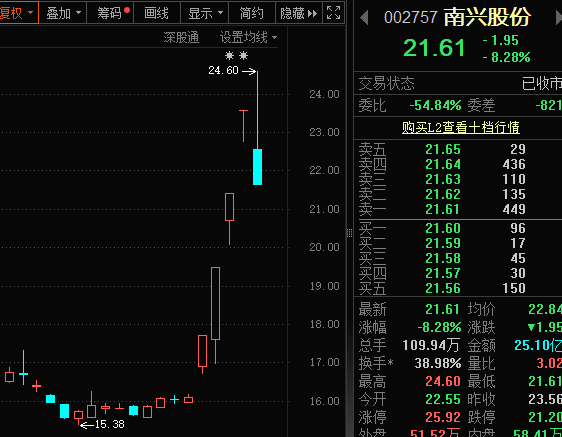Image resolution: width=562 pixels, height=437 pixels.
Task: Open 设置均线 moving average settings
Action: coord(248,37)
